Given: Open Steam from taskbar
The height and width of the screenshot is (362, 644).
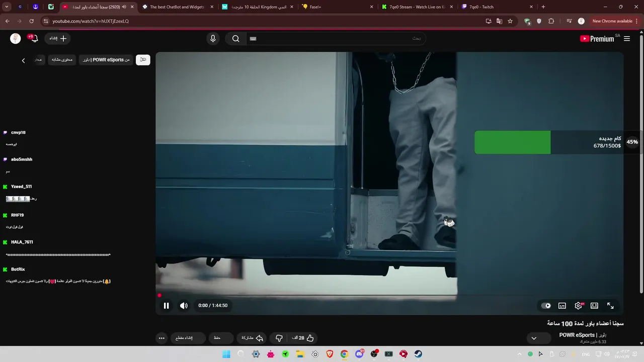Looking at the screenshot, I should coord(418,354).
